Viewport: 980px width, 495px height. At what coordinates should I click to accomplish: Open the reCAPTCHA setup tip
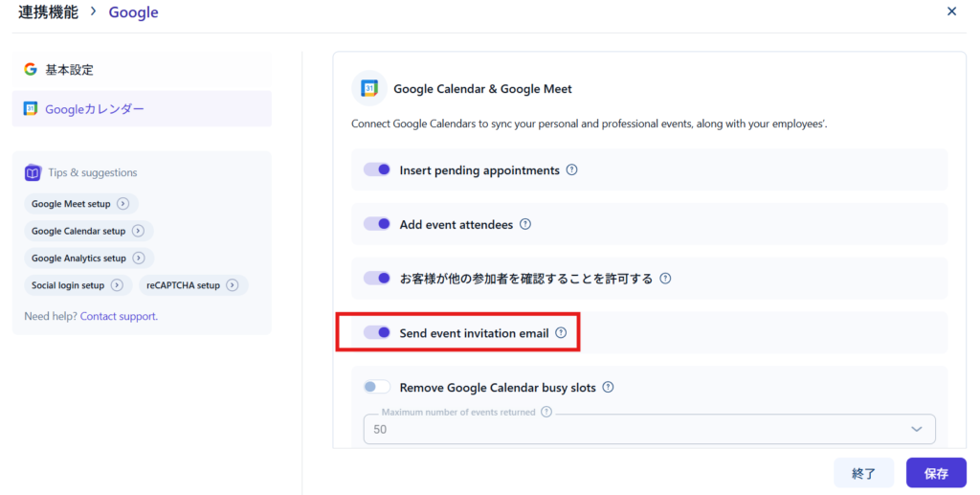click(192, 285)
